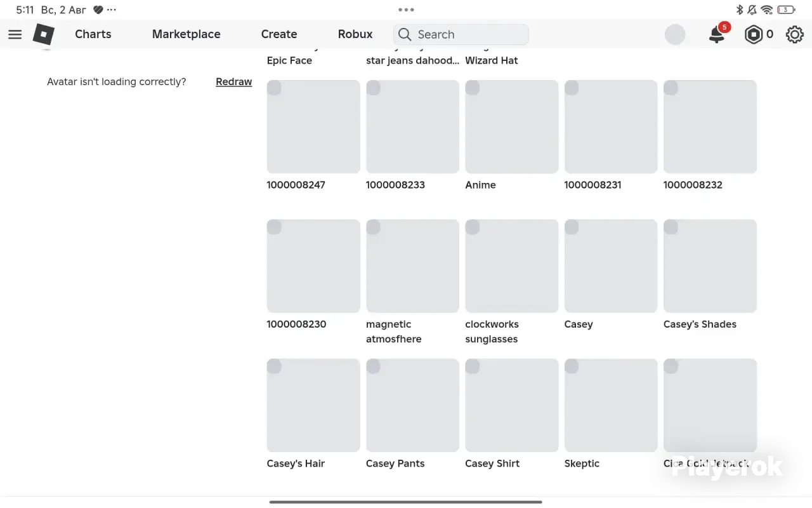
Task: Click the "Avatar isn't loading correctly?" text
Action: [x=117, y=82]
